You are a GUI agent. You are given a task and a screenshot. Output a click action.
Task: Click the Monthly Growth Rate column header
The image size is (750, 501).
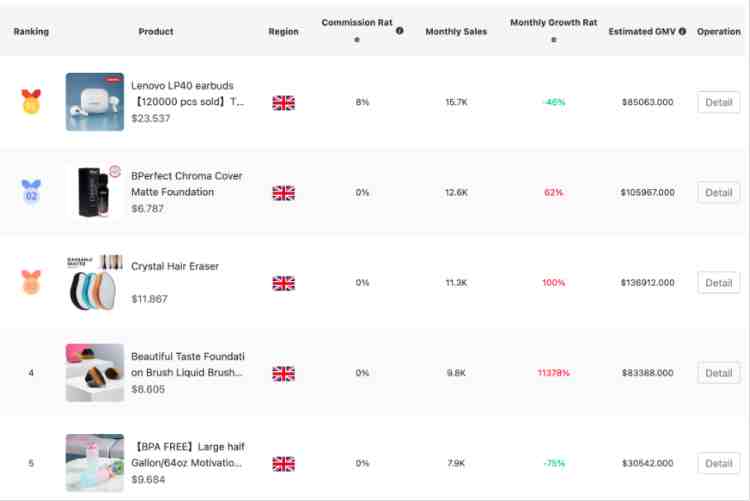point(553,31)
